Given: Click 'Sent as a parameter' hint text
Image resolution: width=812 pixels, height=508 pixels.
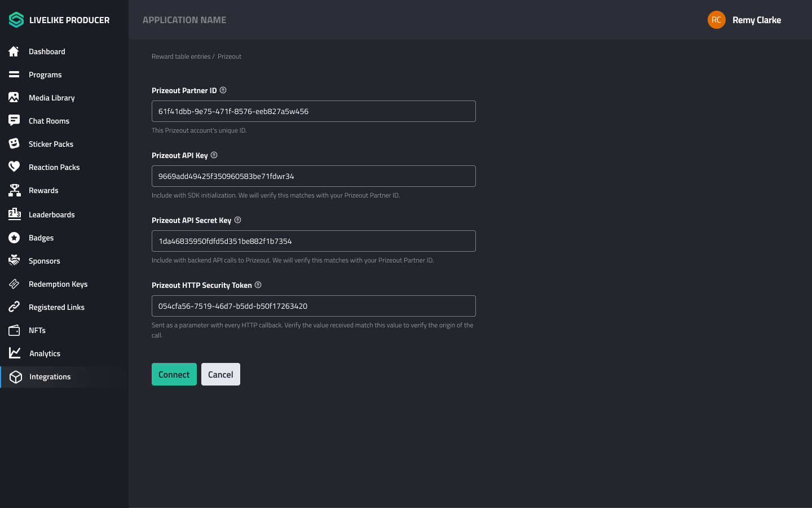Looking at the screenshot, I should (312, 330).
